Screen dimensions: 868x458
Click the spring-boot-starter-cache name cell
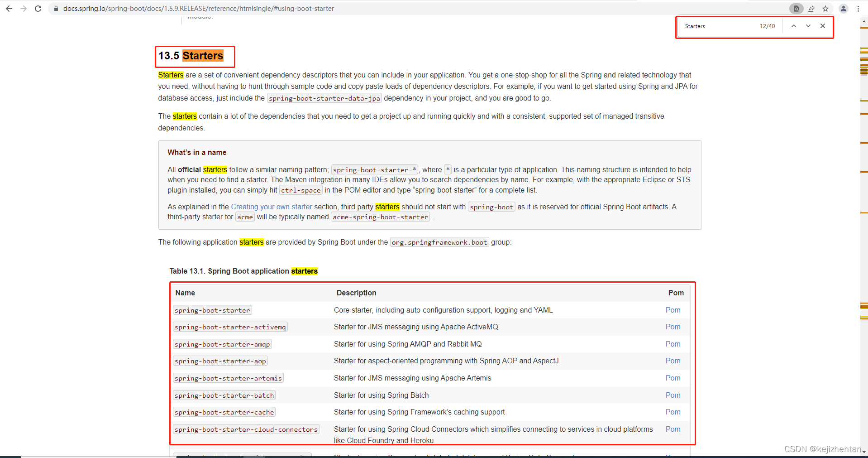click(x=224, y=412)
